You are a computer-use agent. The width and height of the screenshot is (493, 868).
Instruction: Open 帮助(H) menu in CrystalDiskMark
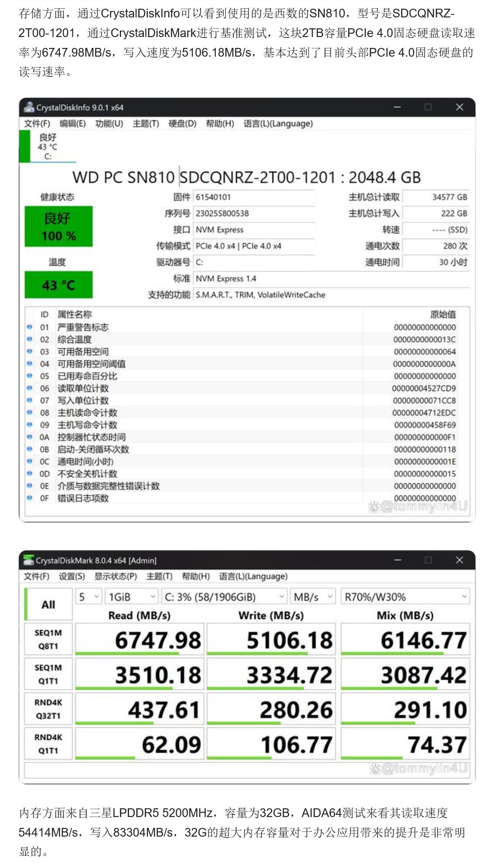pyautogui.click(x=196, y=576)
